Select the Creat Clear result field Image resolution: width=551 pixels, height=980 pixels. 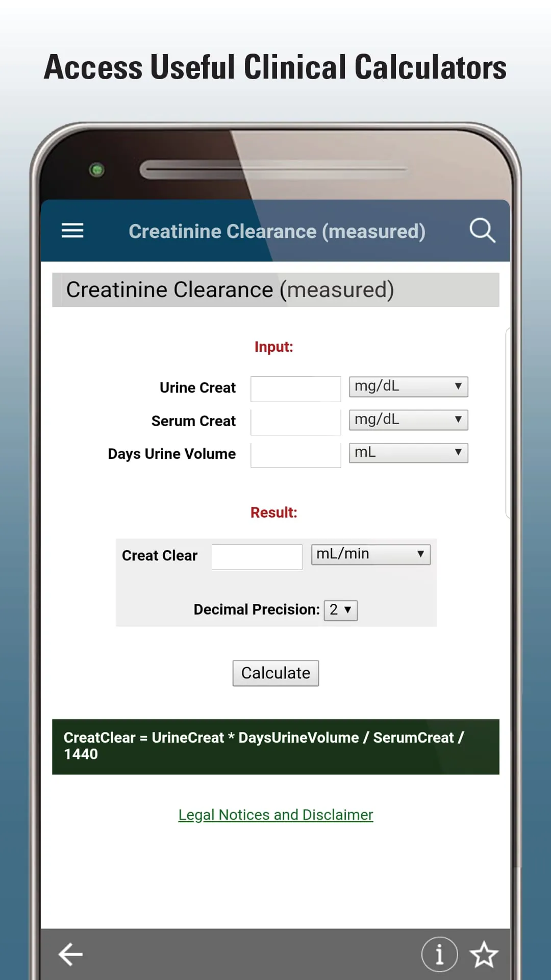(x=257, y=556)
